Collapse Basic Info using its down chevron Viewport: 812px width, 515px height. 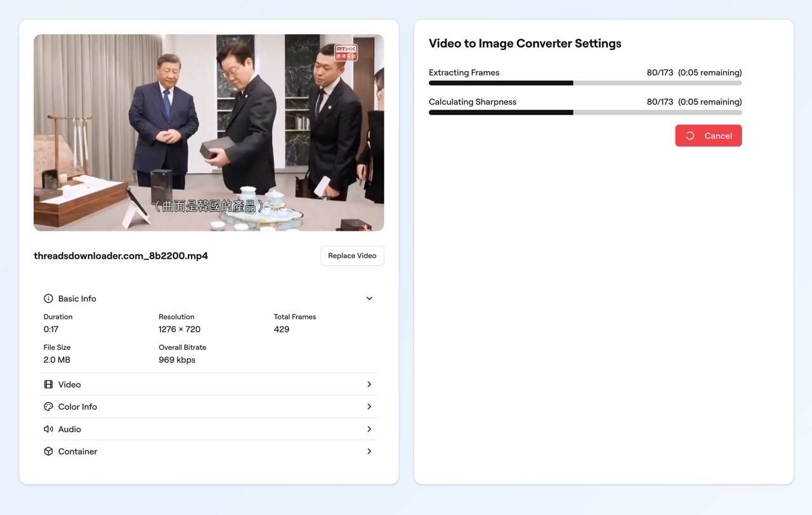pyautogui.click(x=369, y=299)
